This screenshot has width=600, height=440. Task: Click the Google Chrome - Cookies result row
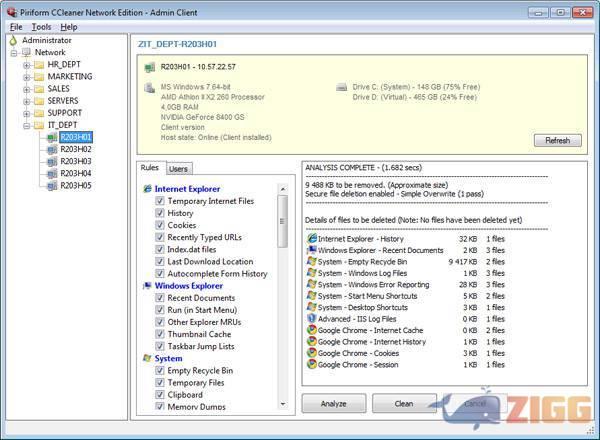[x=406, y=353]
